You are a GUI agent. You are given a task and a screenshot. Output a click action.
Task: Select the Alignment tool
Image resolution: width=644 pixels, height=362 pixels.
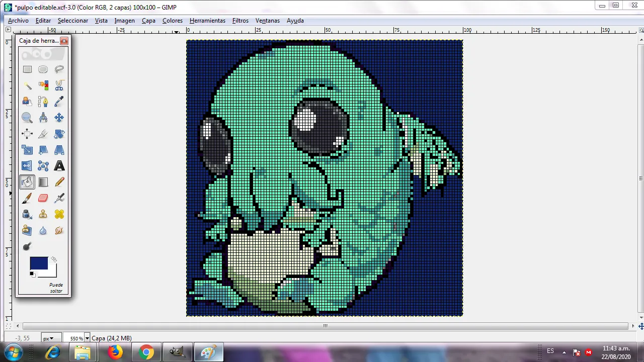tap(27, 134)
